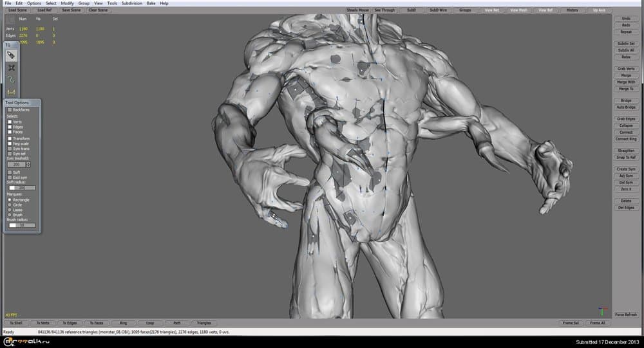Click the Save Scene button
The height and width of the screenshot is (348, 644).
point(71,10)
